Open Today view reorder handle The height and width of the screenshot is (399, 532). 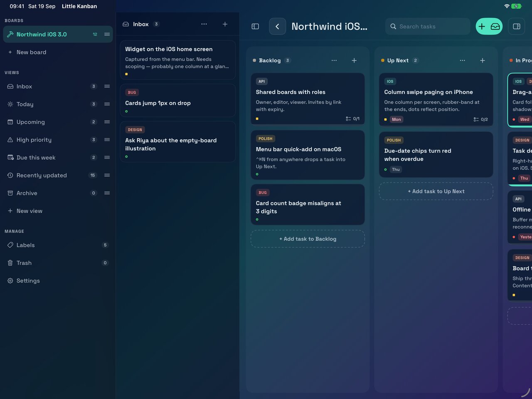pyautogui.click(x=107, y=104)
